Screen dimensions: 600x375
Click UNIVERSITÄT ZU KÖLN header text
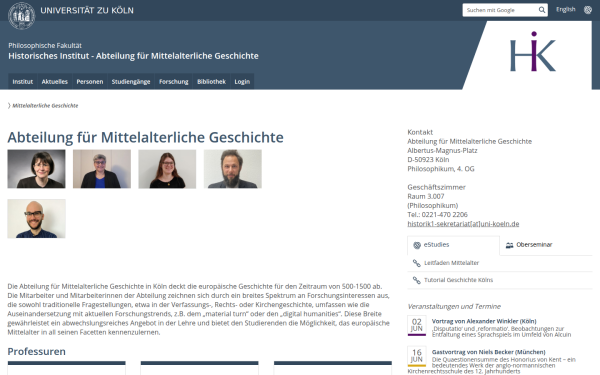pos(87,10)
